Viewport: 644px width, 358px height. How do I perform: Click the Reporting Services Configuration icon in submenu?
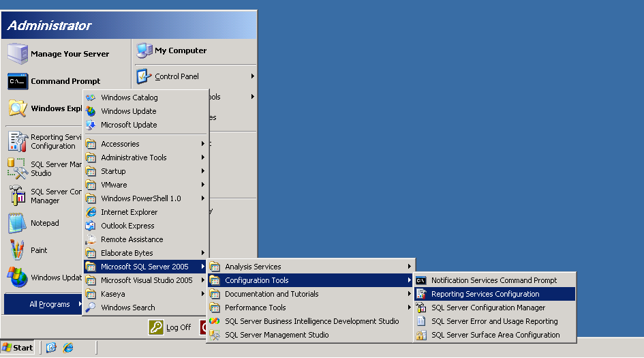tap(421, 294)
